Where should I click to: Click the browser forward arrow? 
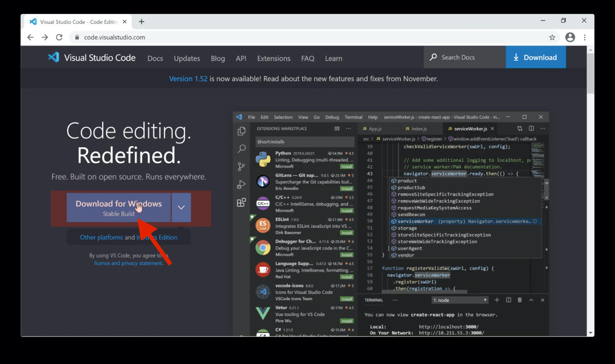tap(45, 37)
